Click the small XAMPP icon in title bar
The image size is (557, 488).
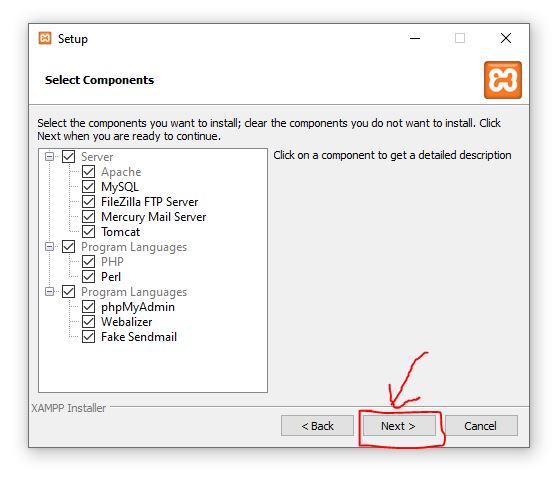(45, 38)
